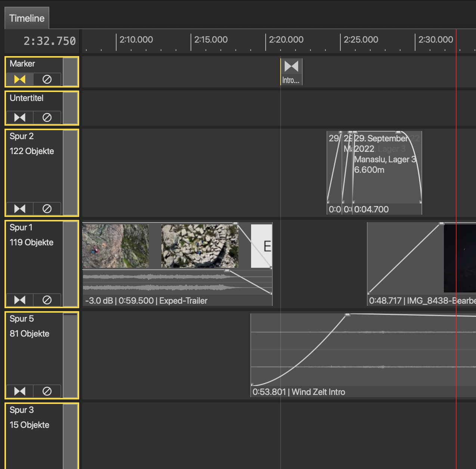Click the bowtie icon on Spur 2

coord(20,209)
